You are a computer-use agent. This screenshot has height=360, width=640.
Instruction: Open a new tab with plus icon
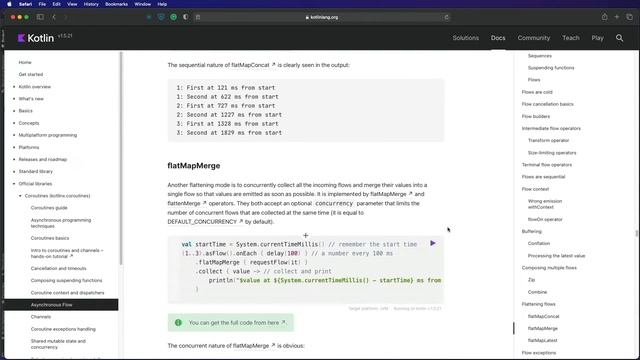[617, 17]
